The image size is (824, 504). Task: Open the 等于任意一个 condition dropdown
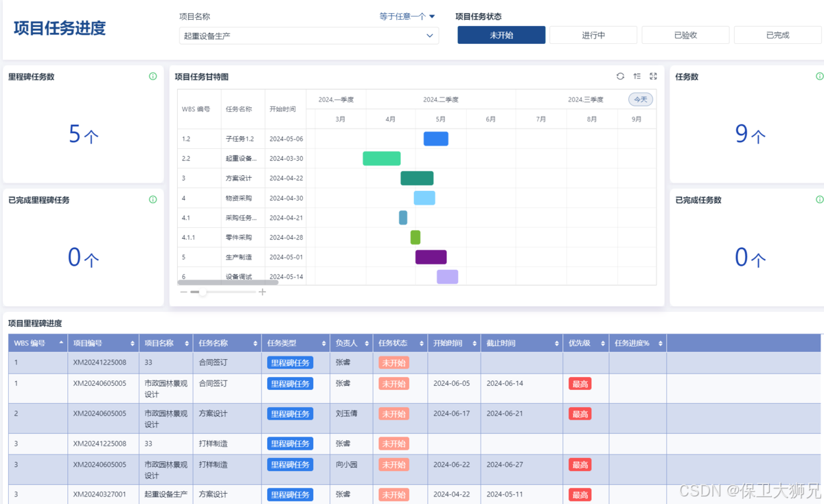pos(407,16)
